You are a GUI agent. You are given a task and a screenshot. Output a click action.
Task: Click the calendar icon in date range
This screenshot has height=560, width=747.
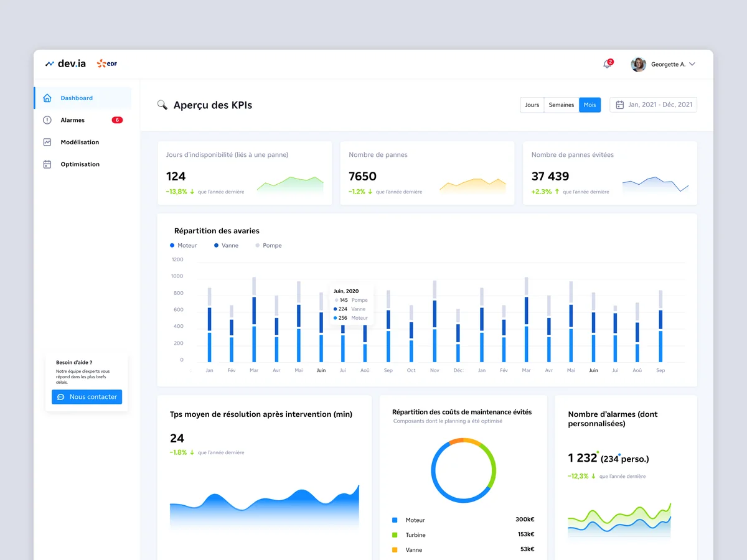tap(620, 105)
